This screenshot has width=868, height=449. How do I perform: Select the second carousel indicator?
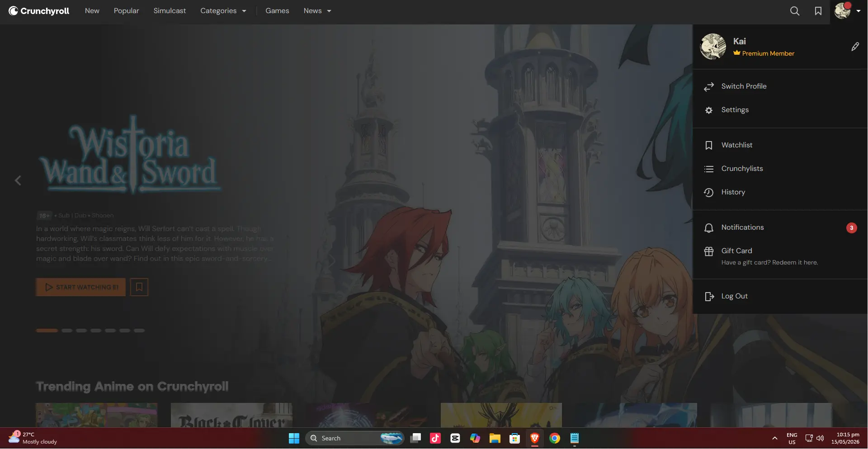tap(67, 331)
